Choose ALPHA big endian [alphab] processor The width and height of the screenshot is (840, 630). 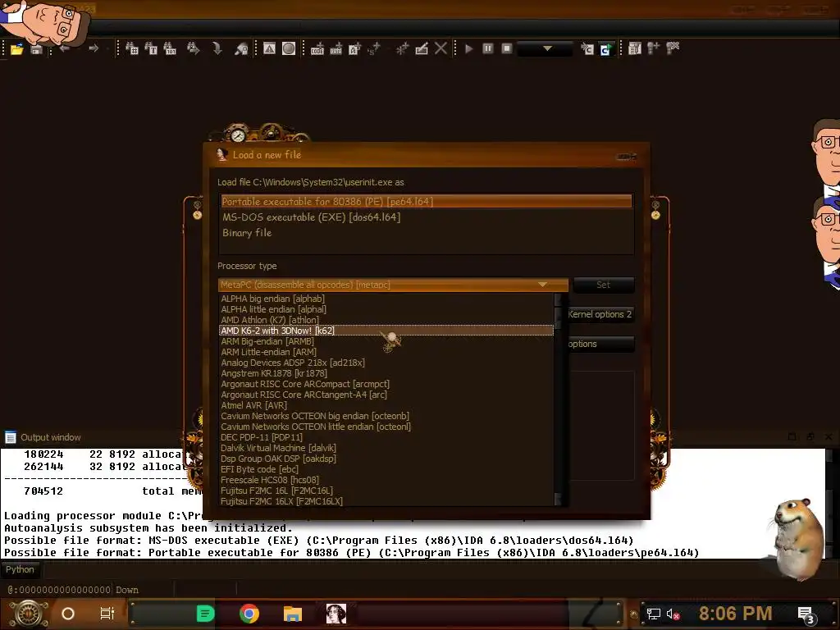click(386, 299)
